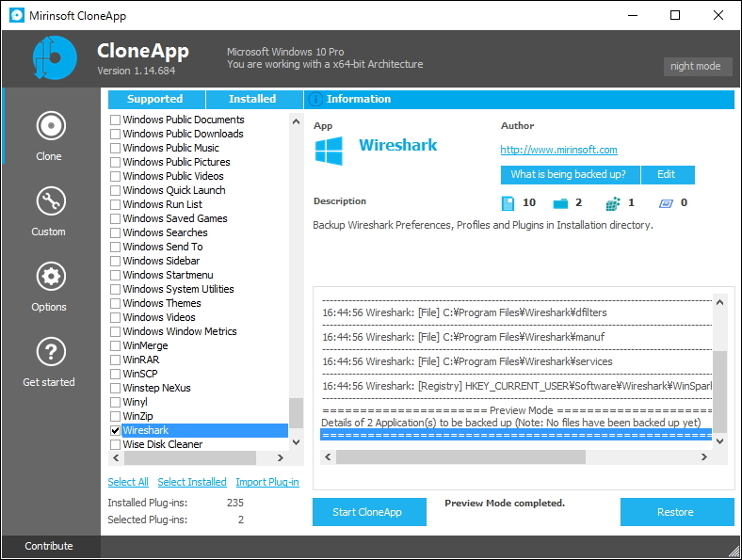Check the WinMerge checkbox
742x560 pixels.
click(115, 345)
